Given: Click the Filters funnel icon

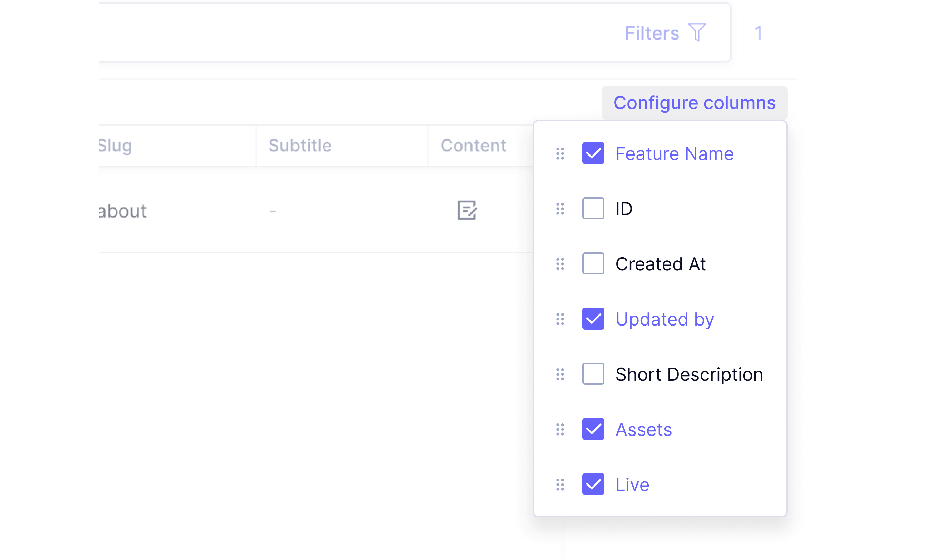Looking at the screenshot, I should tap(697, 32).
